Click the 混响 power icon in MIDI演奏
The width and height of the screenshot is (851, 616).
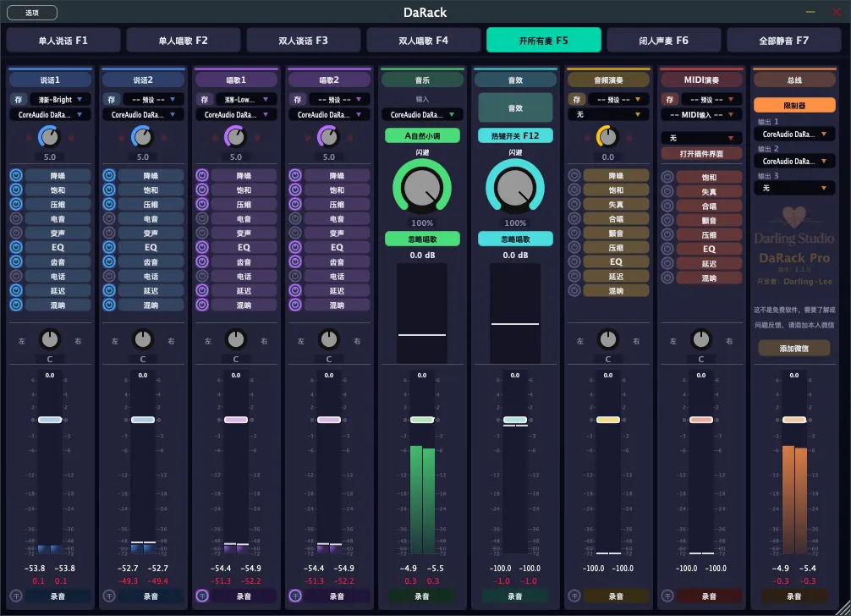[667, 278]
